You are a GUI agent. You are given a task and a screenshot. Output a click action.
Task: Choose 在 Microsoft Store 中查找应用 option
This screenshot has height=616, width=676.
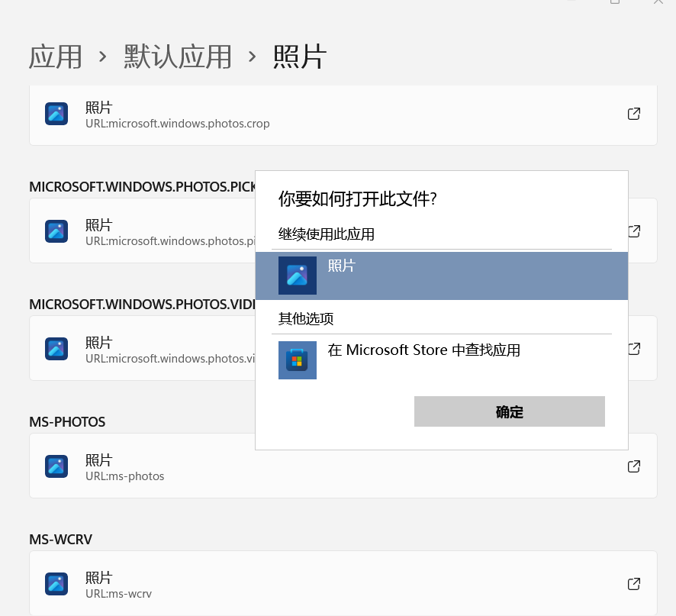tap(423, 351)
